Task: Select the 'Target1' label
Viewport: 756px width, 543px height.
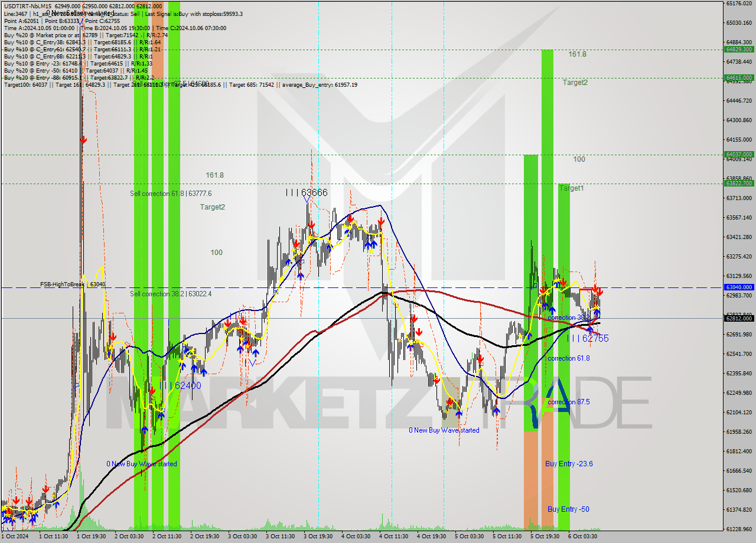Action: 571,188
